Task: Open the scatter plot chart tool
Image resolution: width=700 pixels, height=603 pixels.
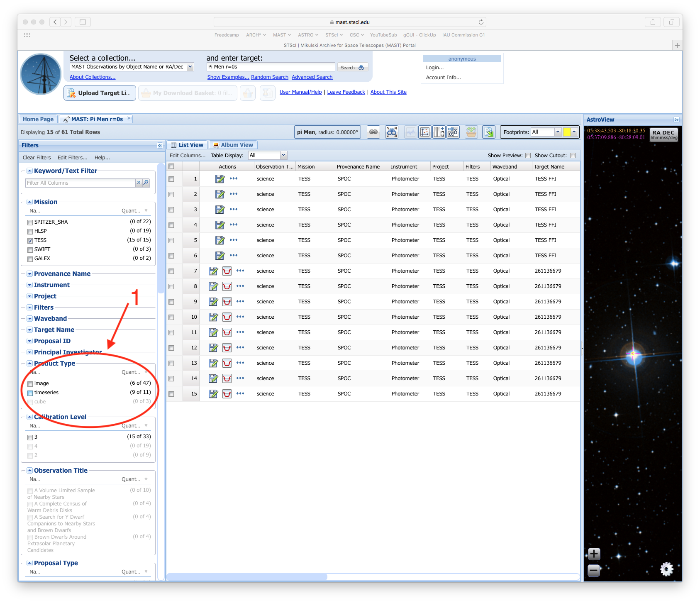Action: [425, 132]
